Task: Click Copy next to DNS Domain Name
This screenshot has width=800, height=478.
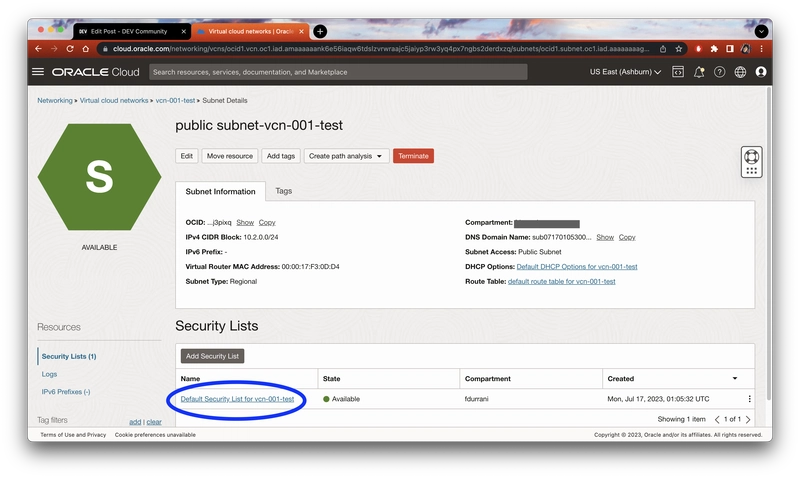Action: (627, 237)
